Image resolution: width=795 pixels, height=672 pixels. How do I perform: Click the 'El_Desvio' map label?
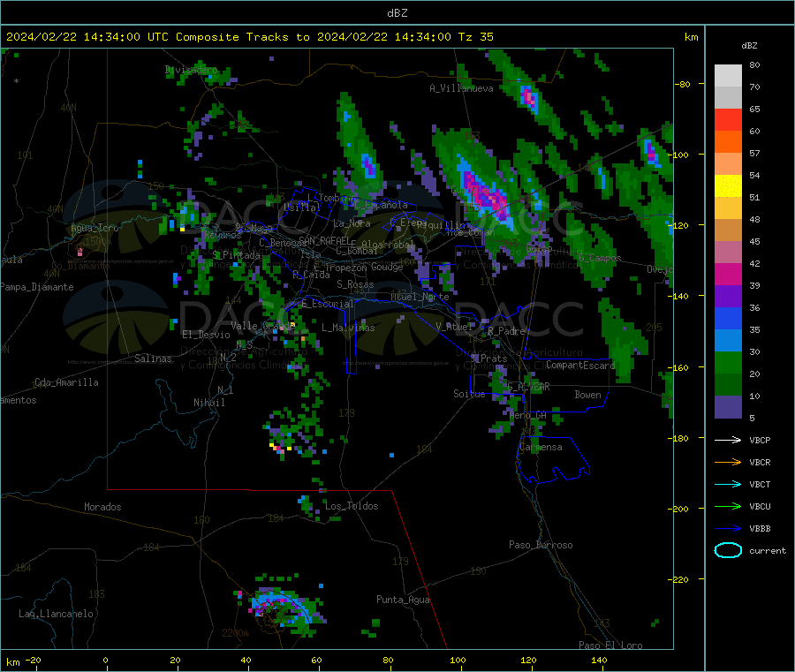click(206, 335)
